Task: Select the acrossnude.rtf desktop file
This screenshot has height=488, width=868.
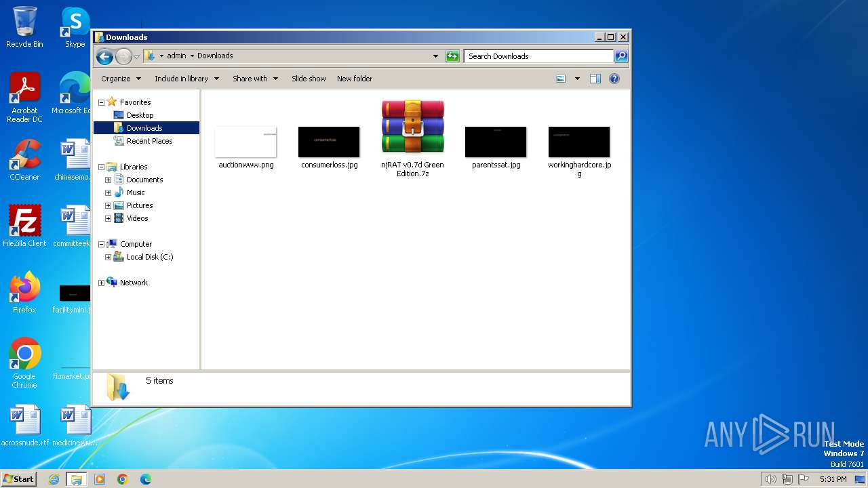Action: 24,426
